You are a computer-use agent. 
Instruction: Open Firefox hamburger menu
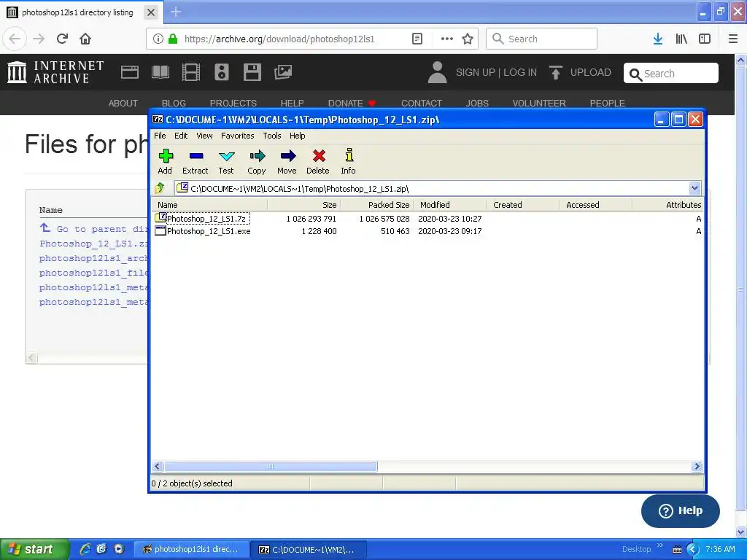point(733,39)
